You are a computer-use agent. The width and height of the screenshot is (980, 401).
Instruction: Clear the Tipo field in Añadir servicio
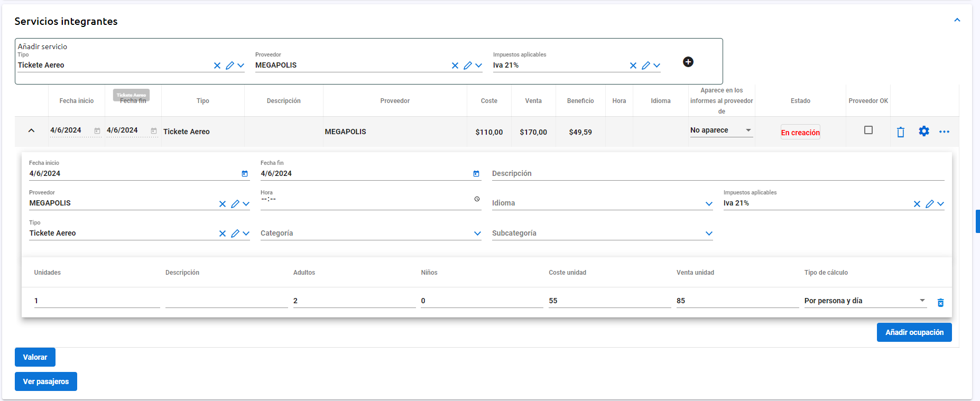217,66
